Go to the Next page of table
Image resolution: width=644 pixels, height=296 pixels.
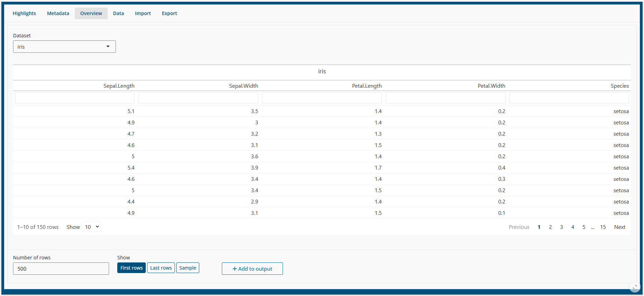(619, 227)
